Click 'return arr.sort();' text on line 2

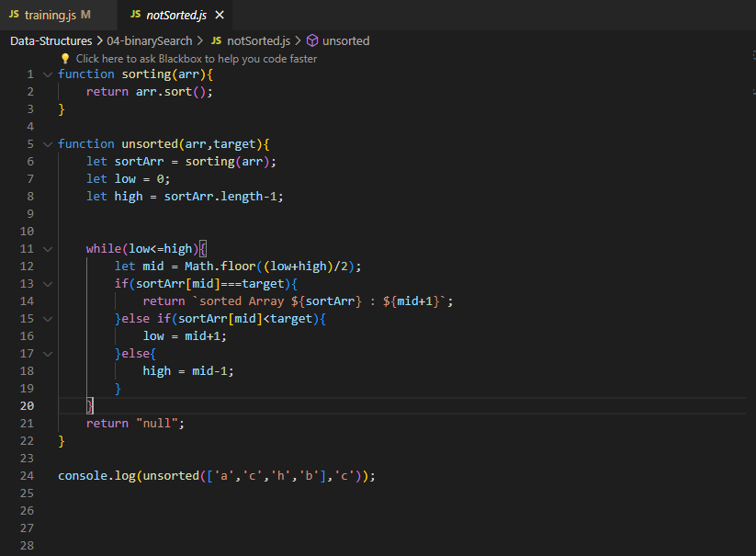(150, 92)
